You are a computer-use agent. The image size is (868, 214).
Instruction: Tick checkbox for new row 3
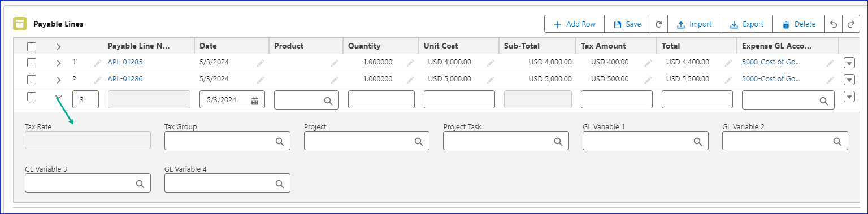(x=32, y=97)
